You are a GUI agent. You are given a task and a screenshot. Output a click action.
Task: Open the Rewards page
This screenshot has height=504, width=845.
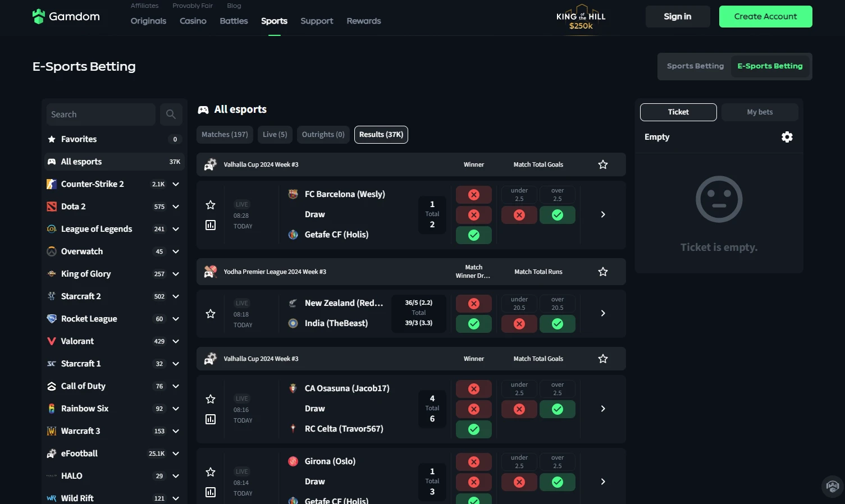(x=364, y=21)
